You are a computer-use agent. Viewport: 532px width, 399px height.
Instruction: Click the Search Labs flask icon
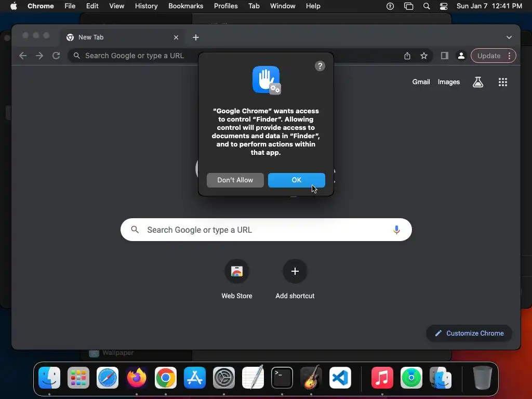[478, 82]
